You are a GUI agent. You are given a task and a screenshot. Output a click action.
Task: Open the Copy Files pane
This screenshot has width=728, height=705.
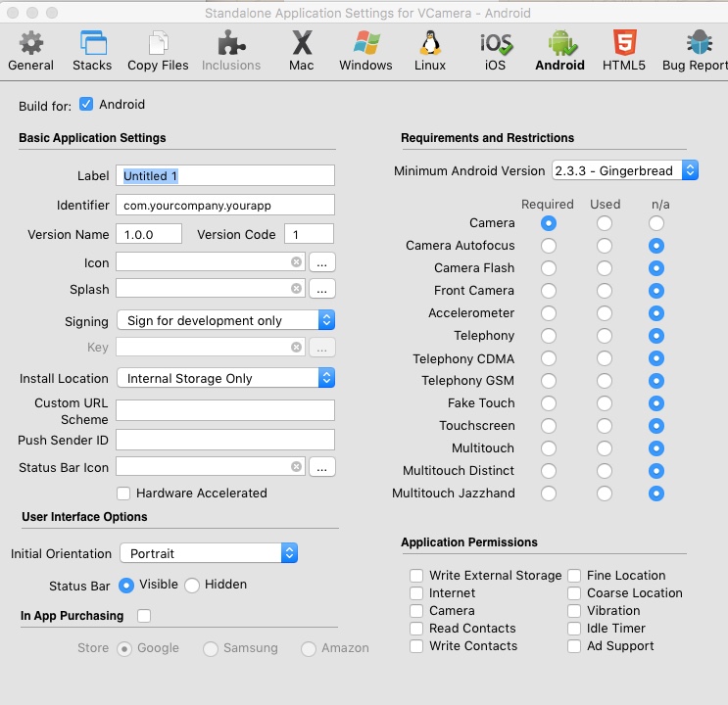tap(158, 50)
